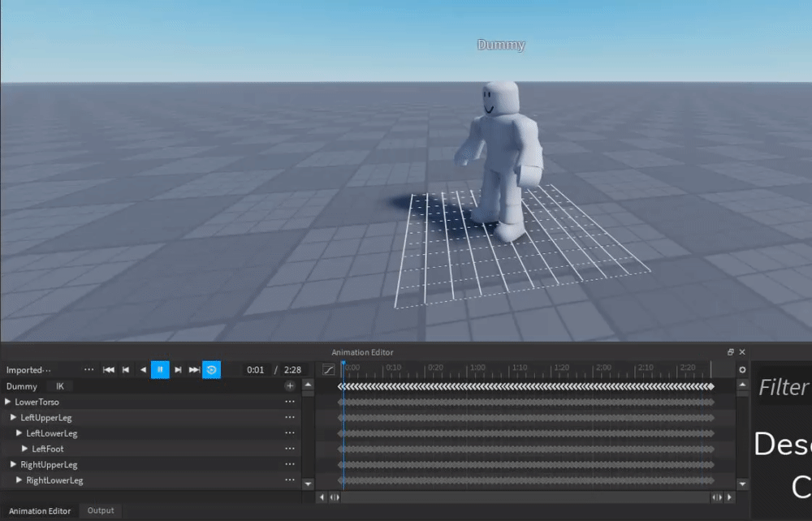Click the Filter box in right panel
This screenshot has height=521, width=812.
[x=783, y=387]
